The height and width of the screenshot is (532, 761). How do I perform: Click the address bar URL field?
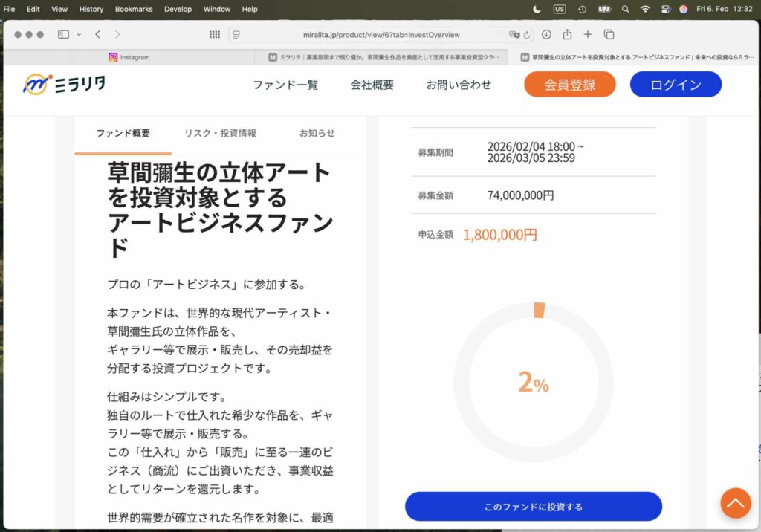[379, 34]
